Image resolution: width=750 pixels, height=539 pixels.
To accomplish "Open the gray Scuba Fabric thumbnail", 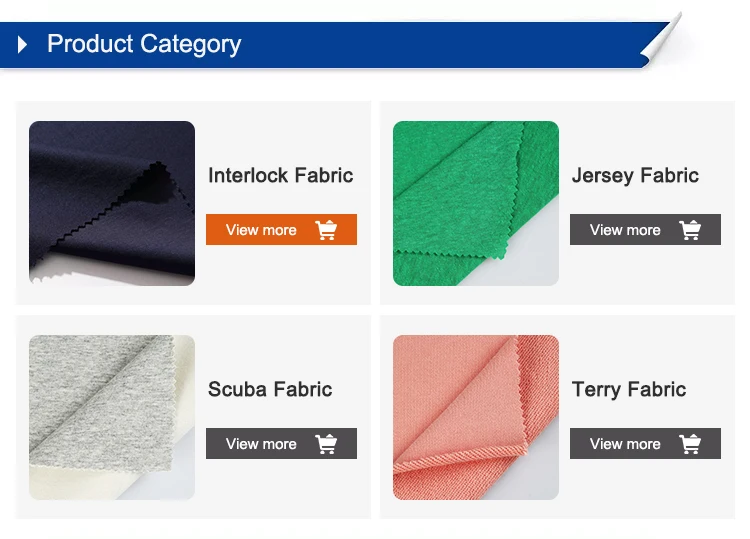I will click(x=112, y=418).
